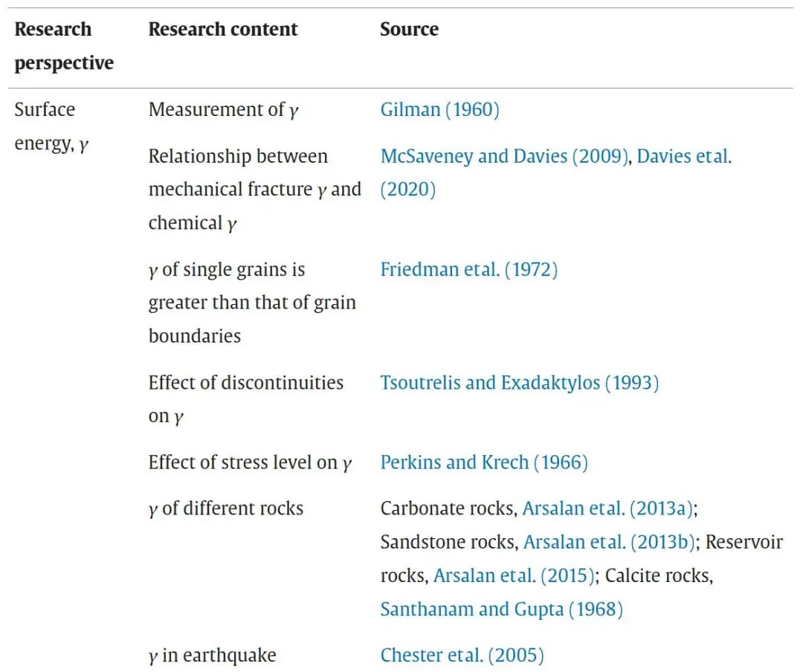Screen dimensions: 803x672
Task: Click 'γ of different rocks' cell
Action: [226, 508]
